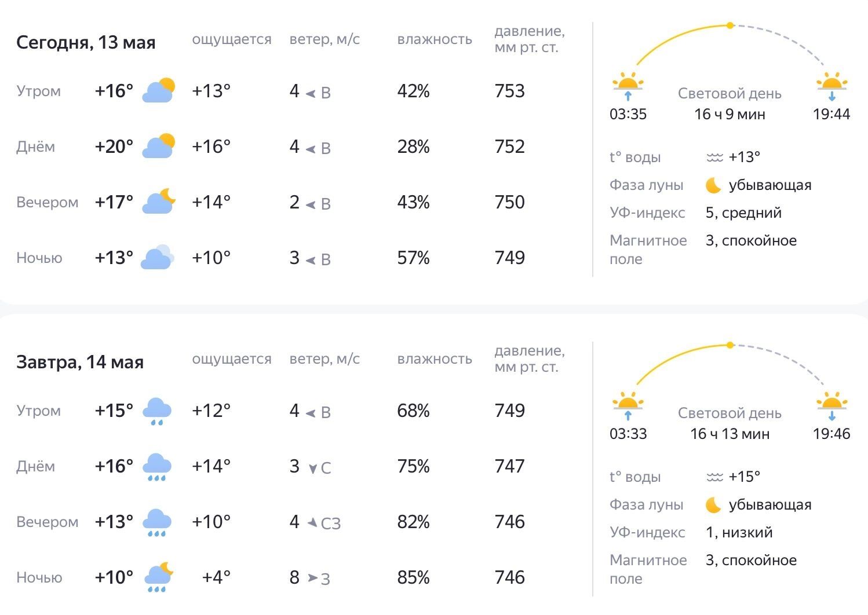Click tomorrow's "Магнитное поле" label
This screenshot has width=868, height=615.
pyautogui.click(x=648, y=569)
